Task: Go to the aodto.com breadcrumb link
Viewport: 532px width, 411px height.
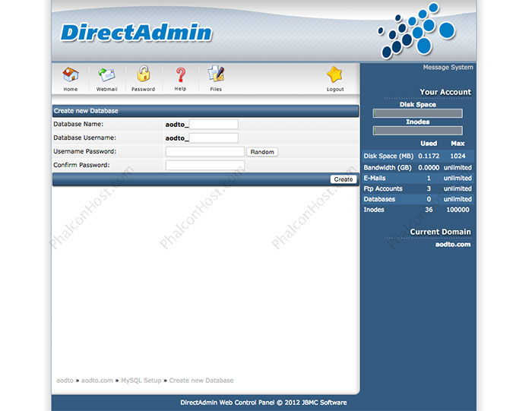Action: [97, 381]
